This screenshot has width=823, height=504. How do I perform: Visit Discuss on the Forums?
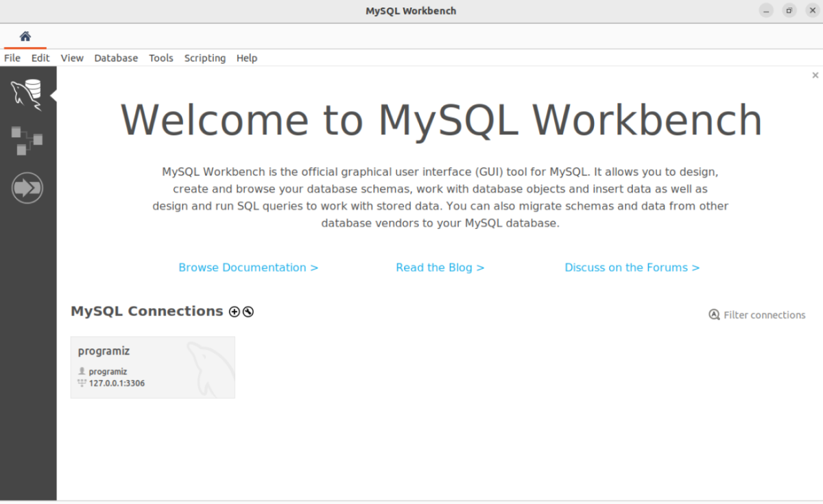click(x=632, y=267)
